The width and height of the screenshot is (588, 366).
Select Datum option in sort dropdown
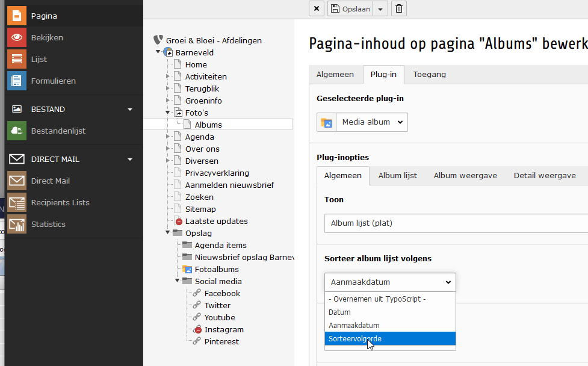click(x=339, y=312)
